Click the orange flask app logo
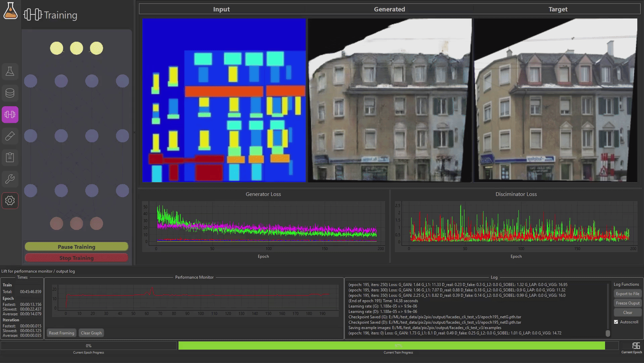Viewport: 644px width, 363px height. (x=10, y=11)
